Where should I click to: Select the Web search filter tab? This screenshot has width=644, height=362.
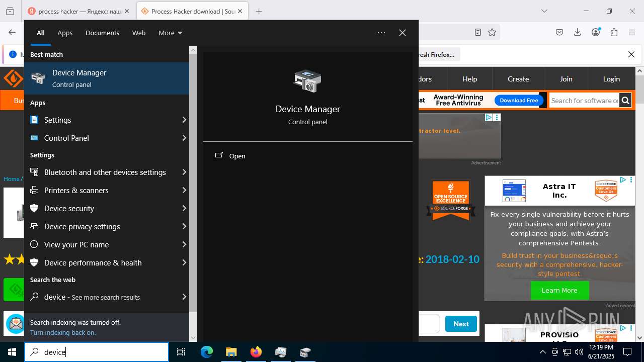pos(139,33)
